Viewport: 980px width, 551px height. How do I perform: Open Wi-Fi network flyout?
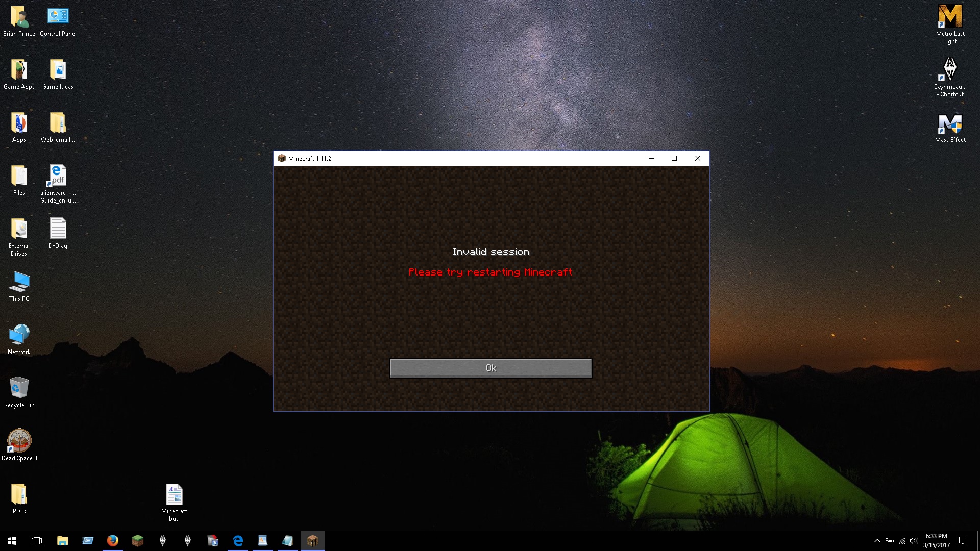click(902, 541)
